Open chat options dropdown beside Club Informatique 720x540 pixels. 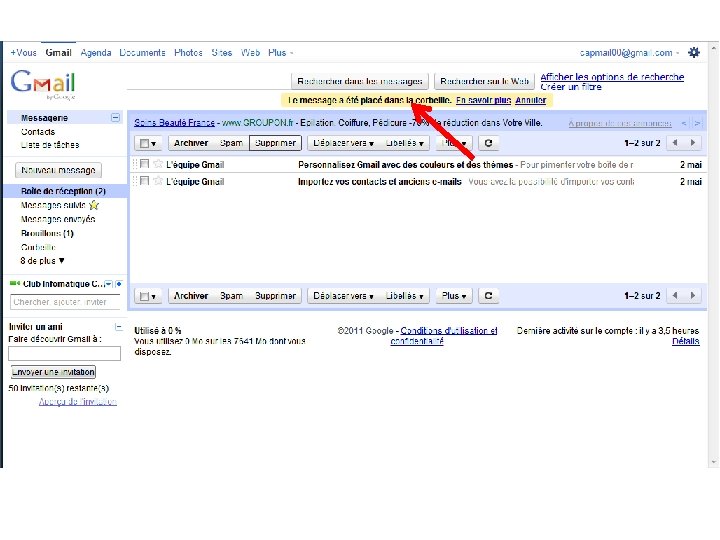click(108, 284)
